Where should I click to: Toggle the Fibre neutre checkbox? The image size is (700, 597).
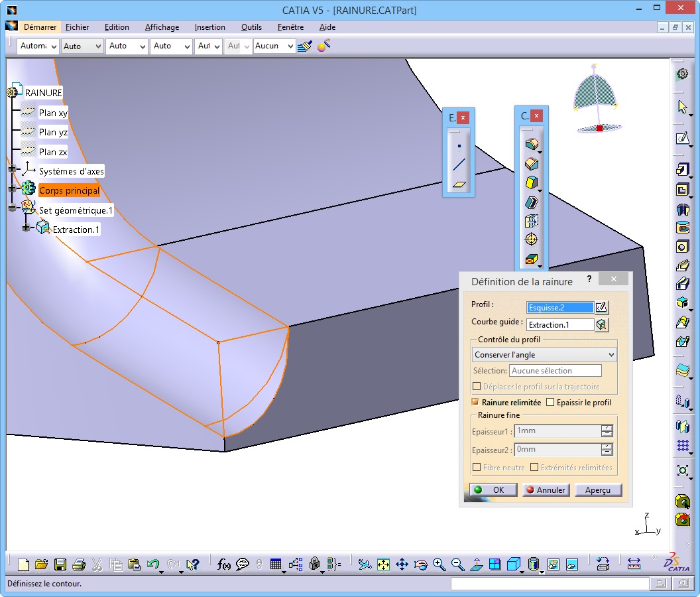point(477,468)
